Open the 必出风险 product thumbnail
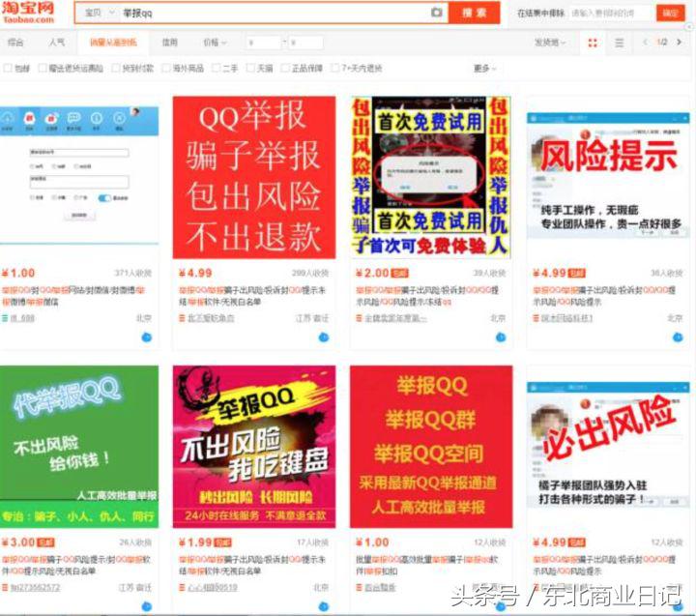The image size is (696, 616). point(608,447)
